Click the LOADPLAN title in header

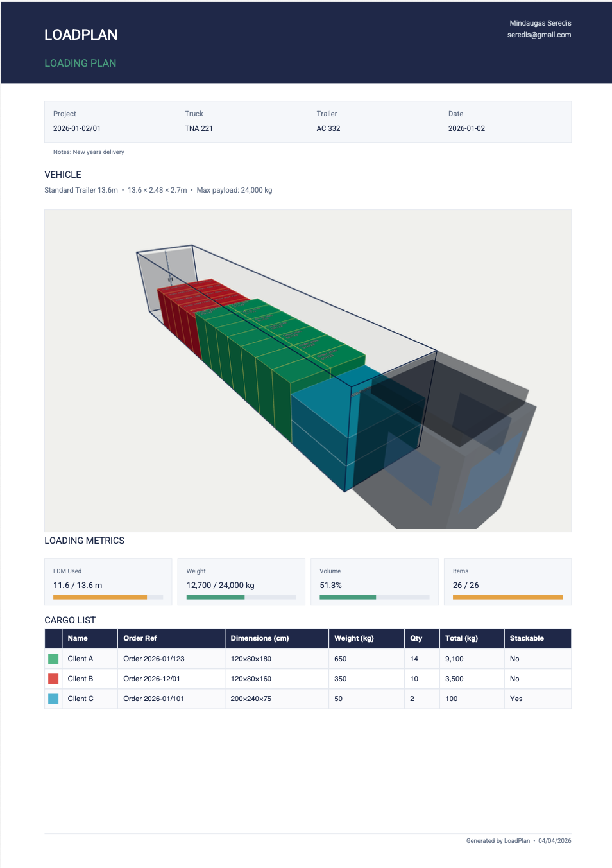tap(81, 35)
